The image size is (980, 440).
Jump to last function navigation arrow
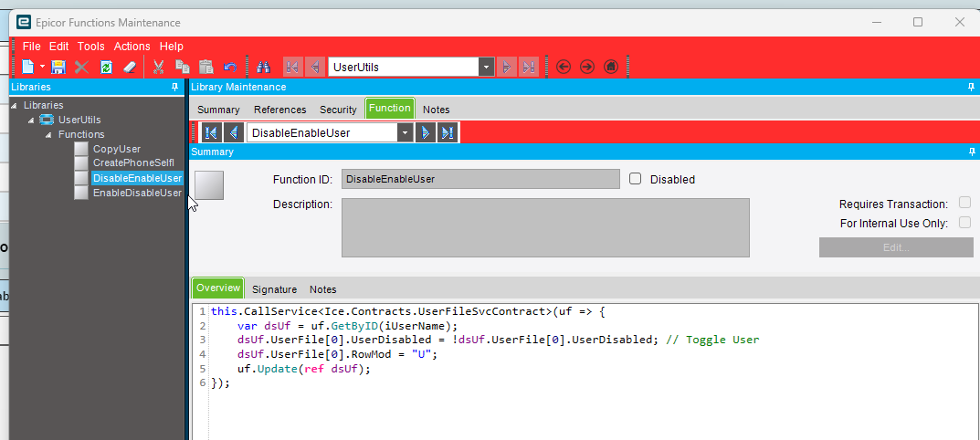click(x=448, y=132)
